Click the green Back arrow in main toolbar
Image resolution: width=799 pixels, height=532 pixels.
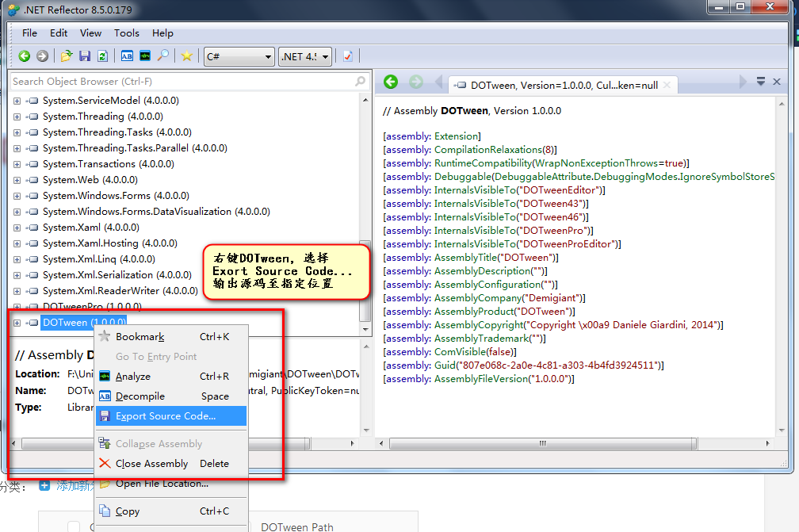[24, 56]
